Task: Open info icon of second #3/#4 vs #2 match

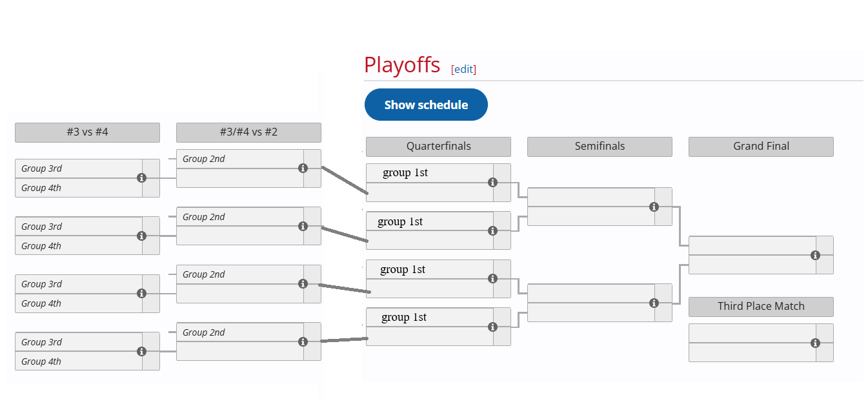Action: (303, 226)
